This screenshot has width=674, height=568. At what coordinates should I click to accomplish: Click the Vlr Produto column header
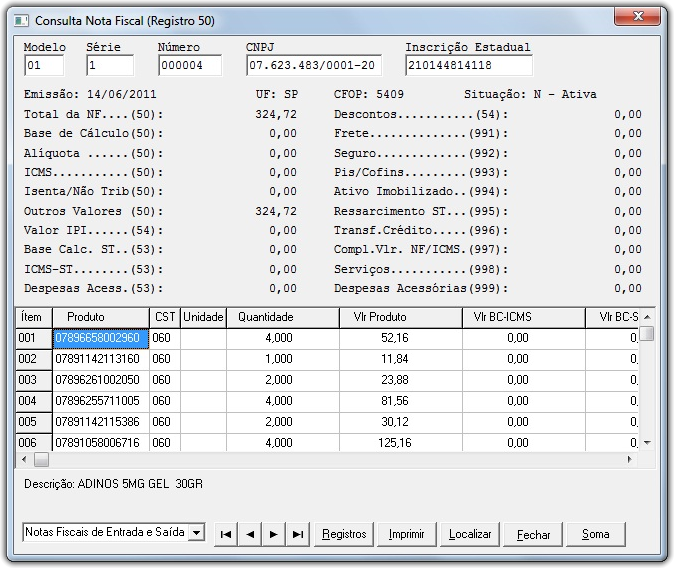tap(401, 317)
